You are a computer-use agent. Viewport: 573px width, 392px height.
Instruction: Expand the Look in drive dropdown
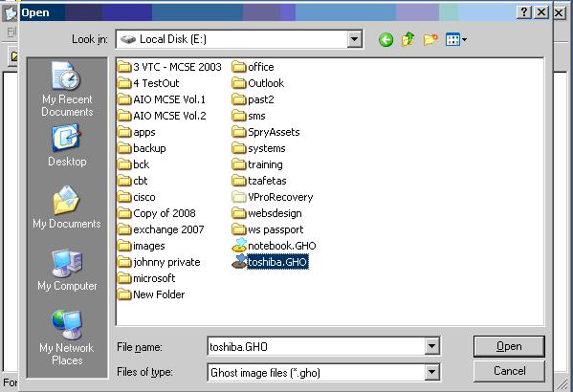click(x=354, y=39)
